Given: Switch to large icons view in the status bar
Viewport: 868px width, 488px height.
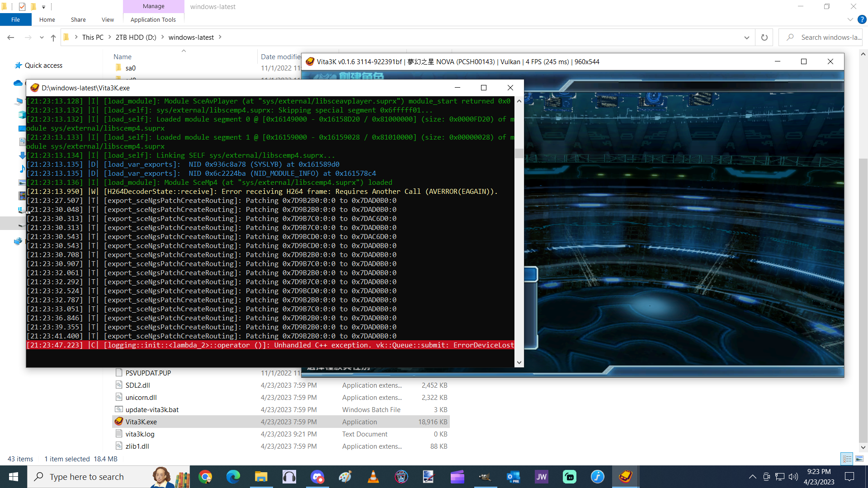Looking at the screenshot, I should (x=859, y=459).
